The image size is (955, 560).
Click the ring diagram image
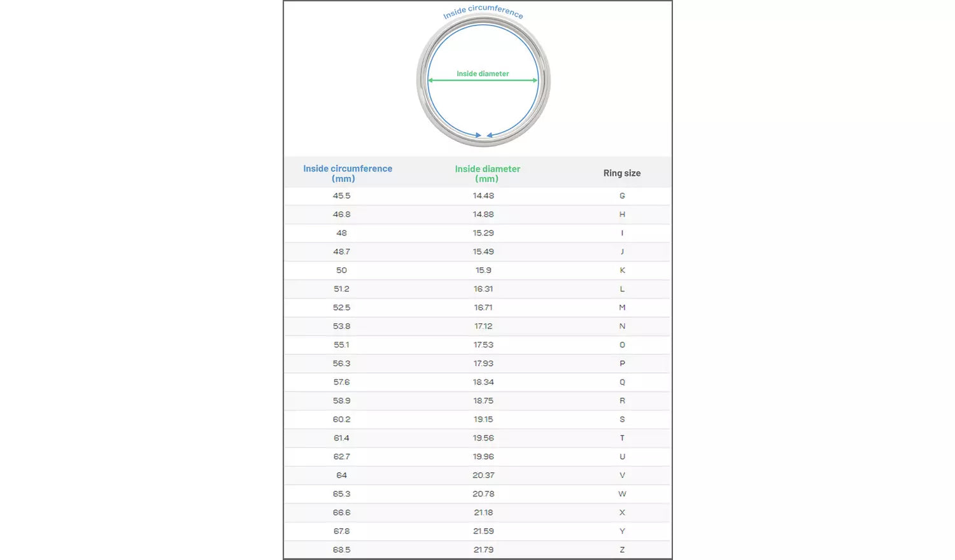(483, 80)
